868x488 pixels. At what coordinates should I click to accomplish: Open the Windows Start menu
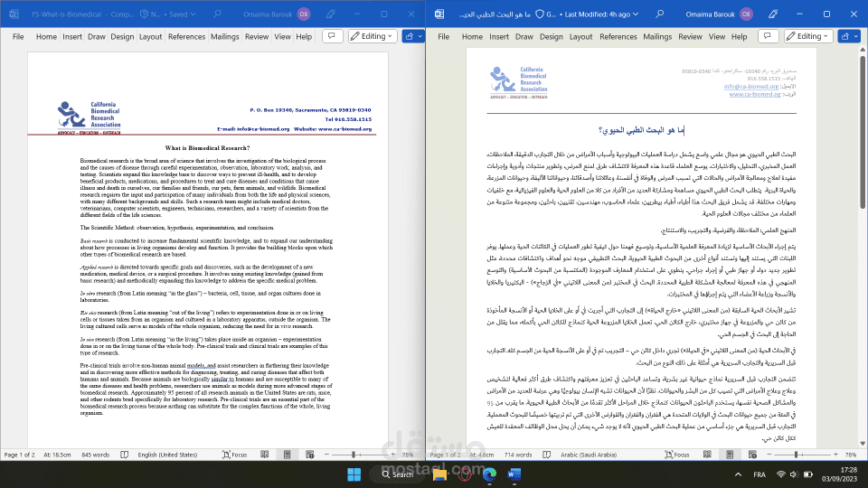coord(354,474)
